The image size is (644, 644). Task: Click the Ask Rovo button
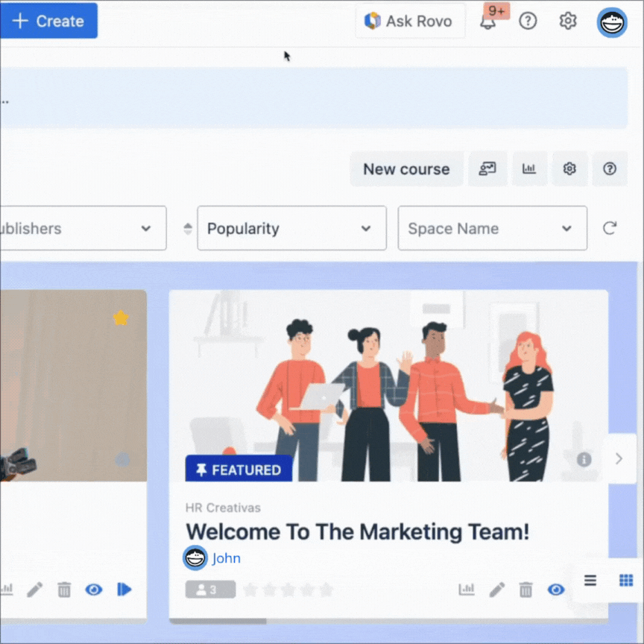pyautogui.click(x=409, y=21)
